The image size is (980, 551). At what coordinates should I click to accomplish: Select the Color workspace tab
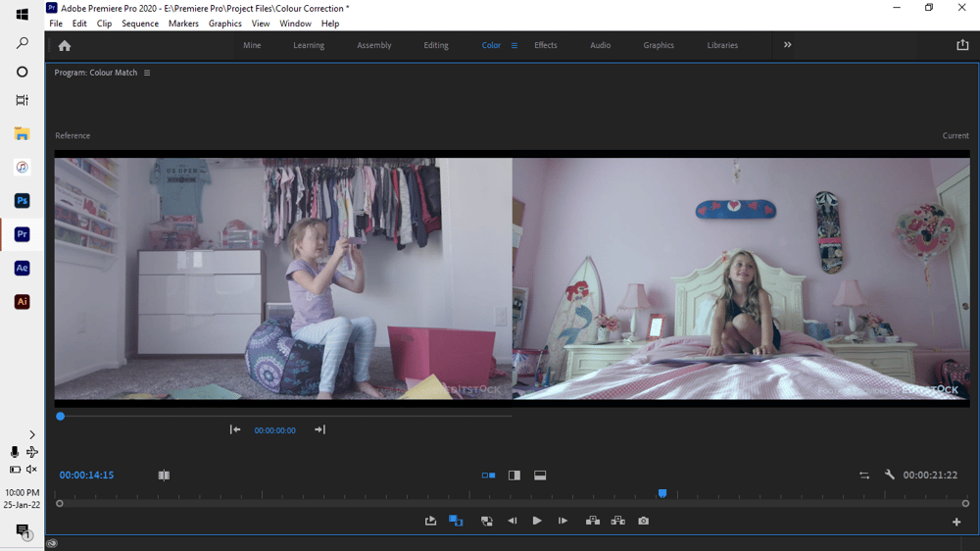[x=491, y=45]
